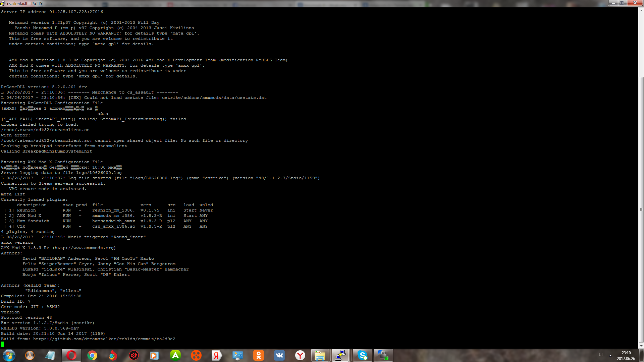Image resolution: width=644 pixels, height=362 pixels.
Task: Open the Yandex red Я taskbar icon
Action: 217,355
